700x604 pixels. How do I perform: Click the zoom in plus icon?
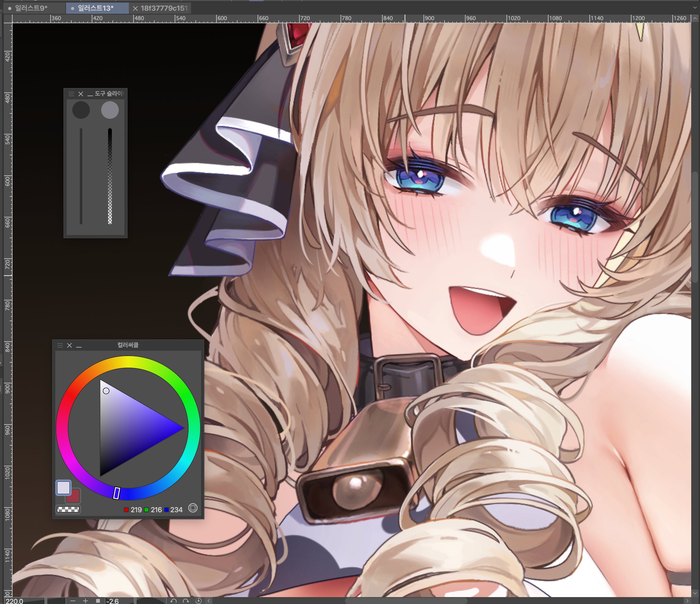point(85,601)
